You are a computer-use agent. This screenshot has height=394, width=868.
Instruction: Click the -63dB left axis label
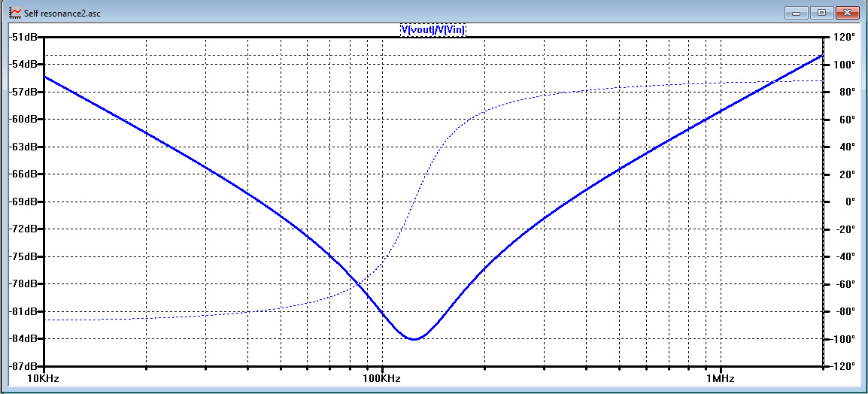click(x=23, y=147)
